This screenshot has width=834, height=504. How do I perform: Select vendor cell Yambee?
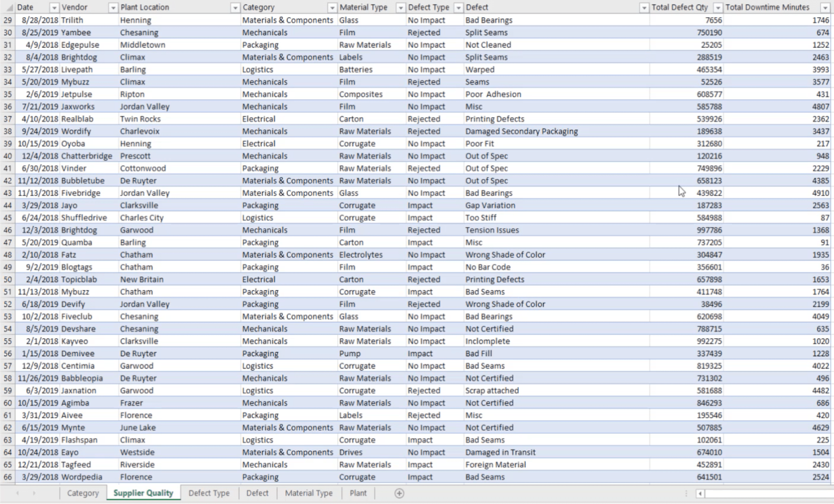click(89, 33)
